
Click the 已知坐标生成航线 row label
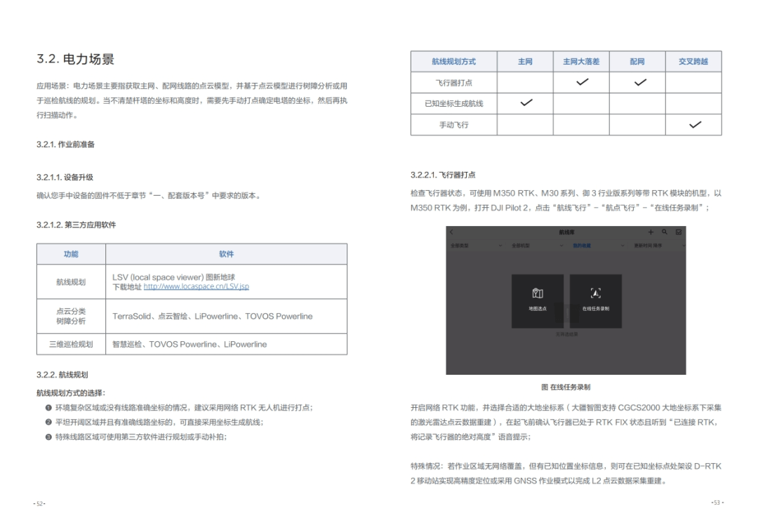[453, 103]
